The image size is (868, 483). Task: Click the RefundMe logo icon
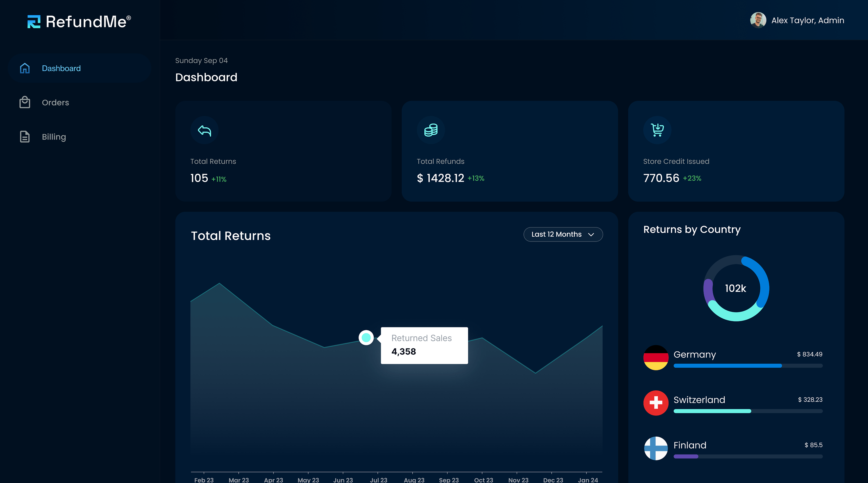(x=34, y=22)
